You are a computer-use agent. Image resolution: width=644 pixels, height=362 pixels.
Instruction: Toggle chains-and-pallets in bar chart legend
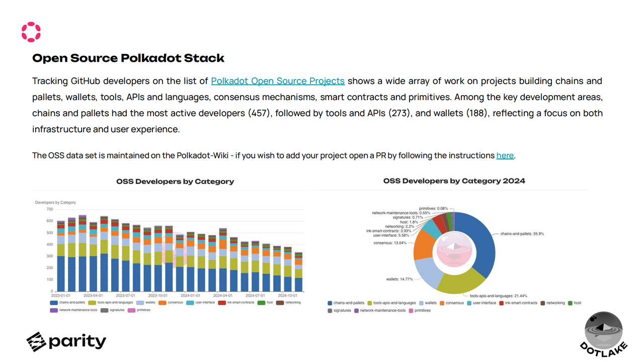coord(67,303)
